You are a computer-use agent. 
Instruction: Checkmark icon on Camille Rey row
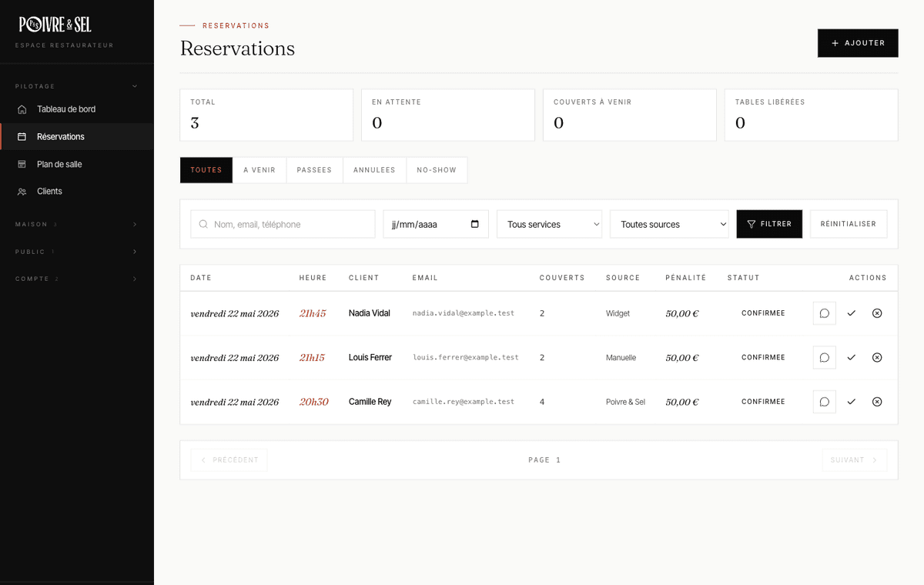pos(851,402)
